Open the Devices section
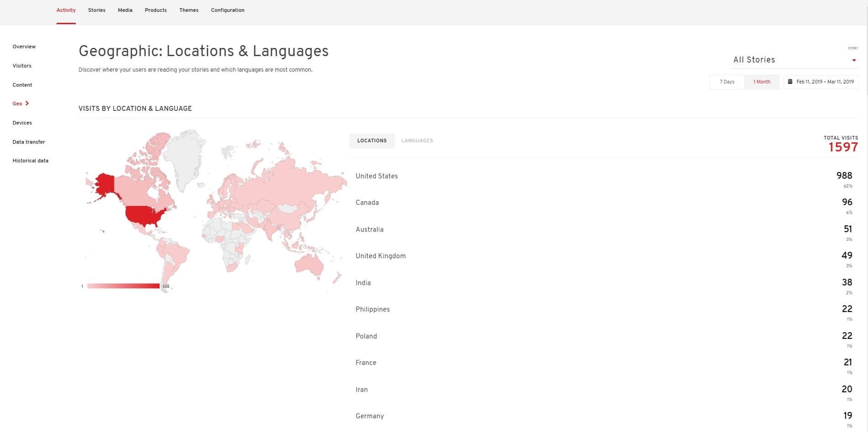The image size is (868, 432). coord(22,123)
